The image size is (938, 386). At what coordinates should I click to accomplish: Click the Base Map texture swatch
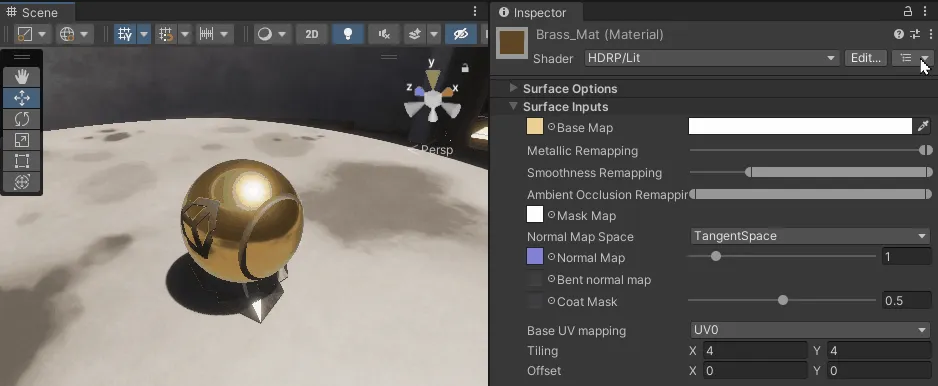pyautogui.click(x=535, y=126)
